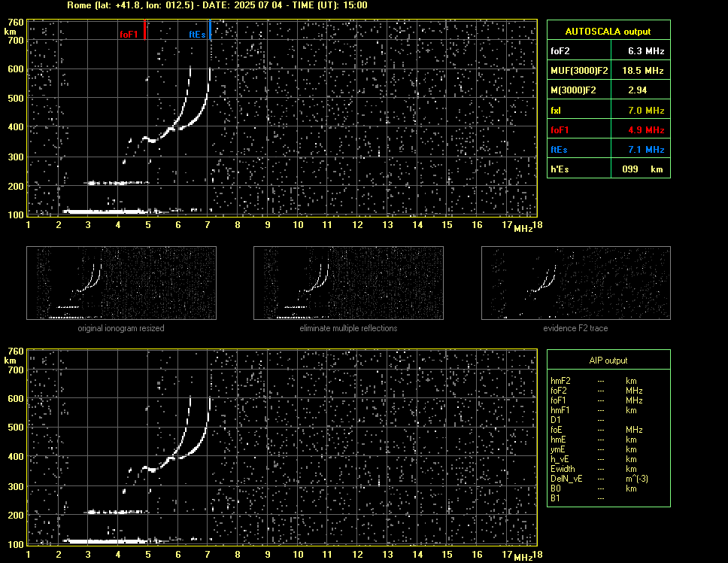Click the '760 km' axis label of top ionogram
The image size is (728, 563).
tap(13, 26)
